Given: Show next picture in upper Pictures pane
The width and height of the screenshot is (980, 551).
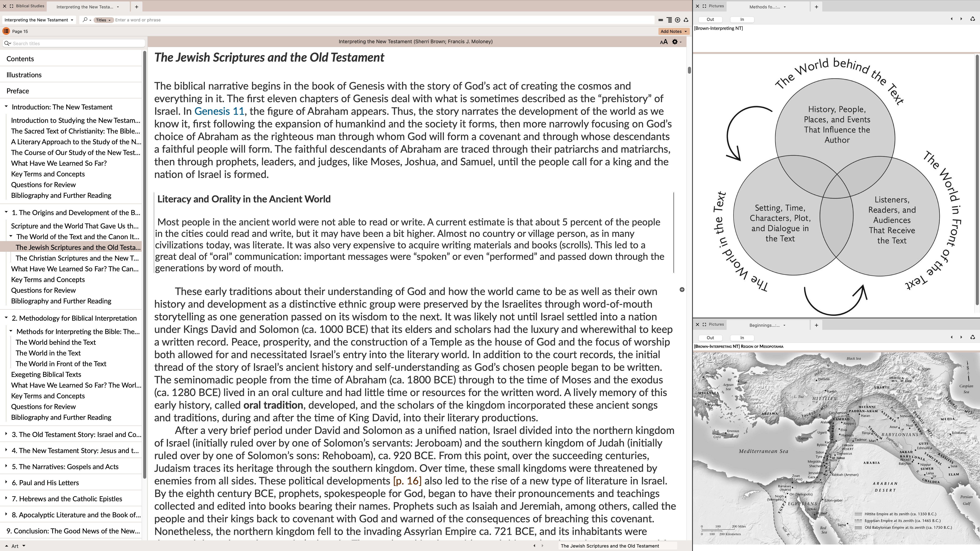Looking at the screenshot, I should (961, 19).
